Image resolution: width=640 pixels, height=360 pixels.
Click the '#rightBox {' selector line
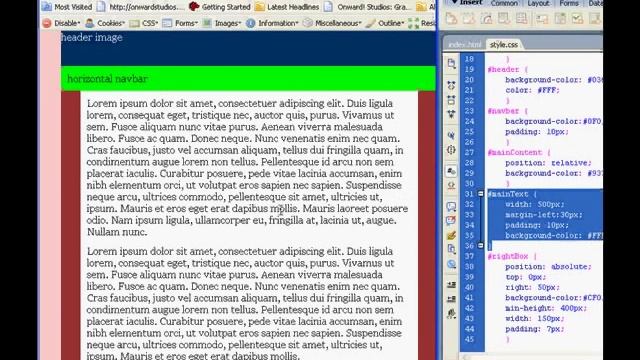coord(512,256)
